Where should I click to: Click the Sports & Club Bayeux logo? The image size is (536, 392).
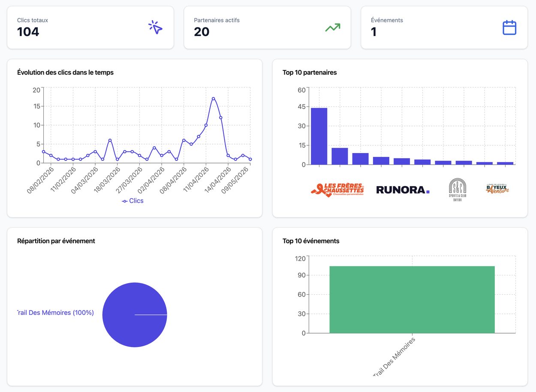[x=458, y=190]
